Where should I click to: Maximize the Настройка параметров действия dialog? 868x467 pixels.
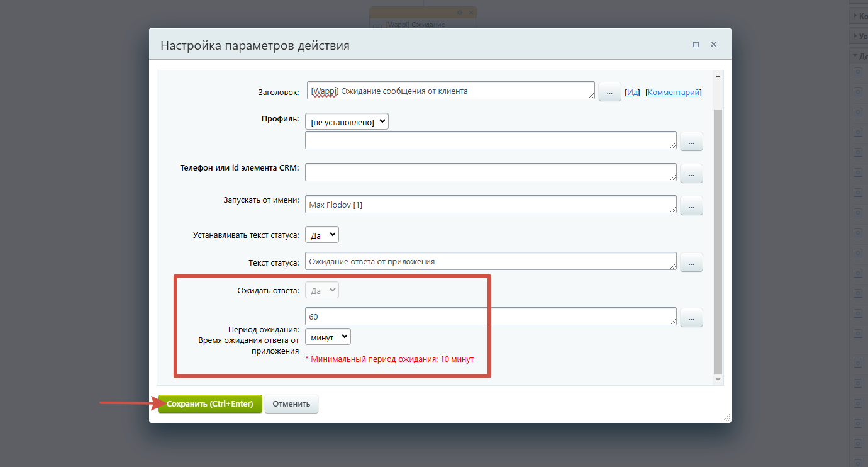click(696, 45)
